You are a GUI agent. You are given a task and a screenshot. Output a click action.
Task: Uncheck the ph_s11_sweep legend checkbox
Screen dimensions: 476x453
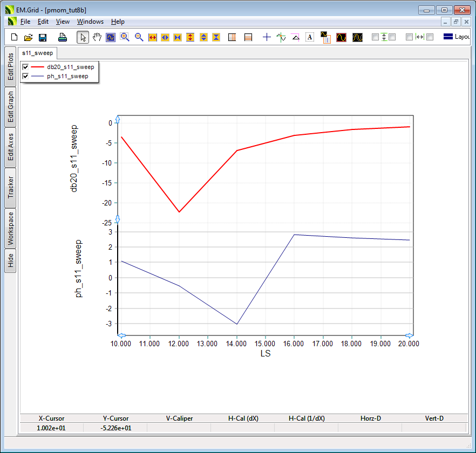coord(25,77)
